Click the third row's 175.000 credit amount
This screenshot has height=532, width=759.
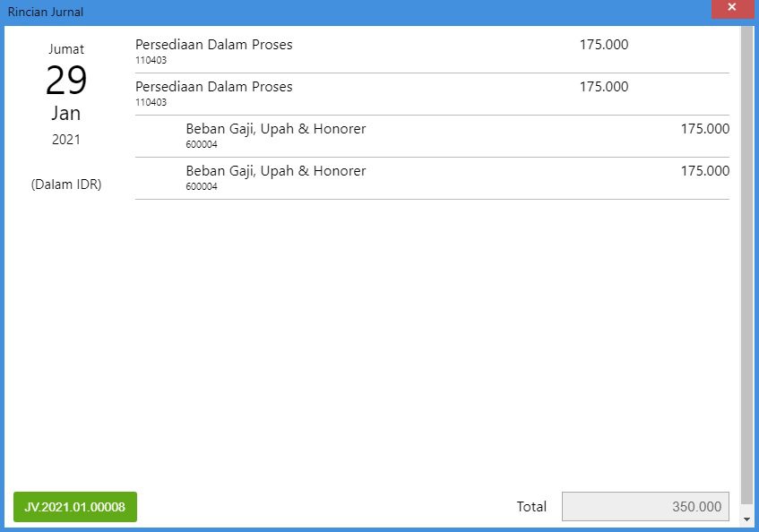click(704, 129)
